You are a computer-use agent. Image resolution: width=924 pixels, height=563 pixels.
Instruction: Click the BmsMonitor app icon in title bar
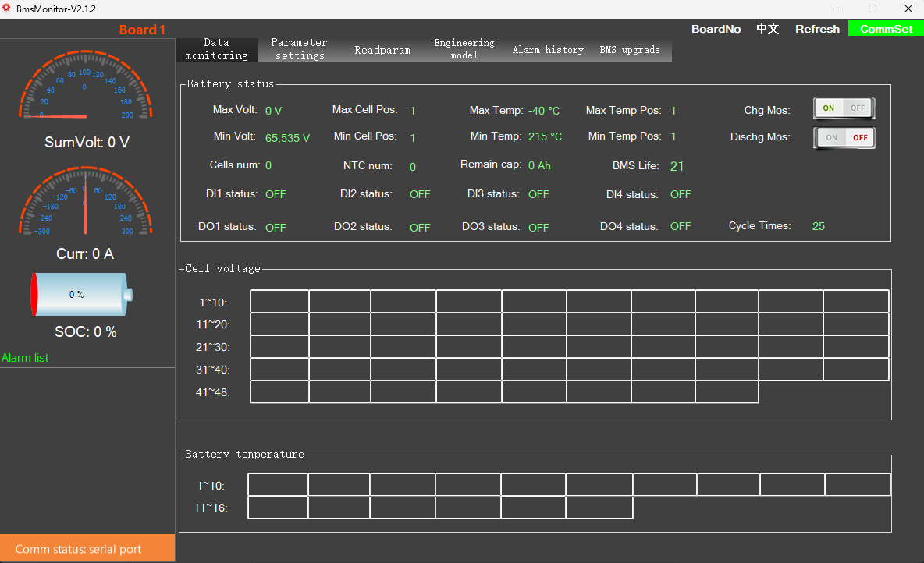(x=7, y=9)
